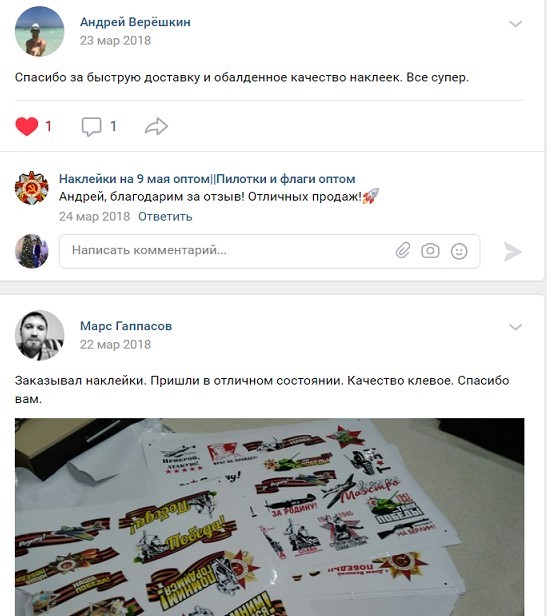
Task: Open post date 22 мар 2018
Action: point(116,345)
